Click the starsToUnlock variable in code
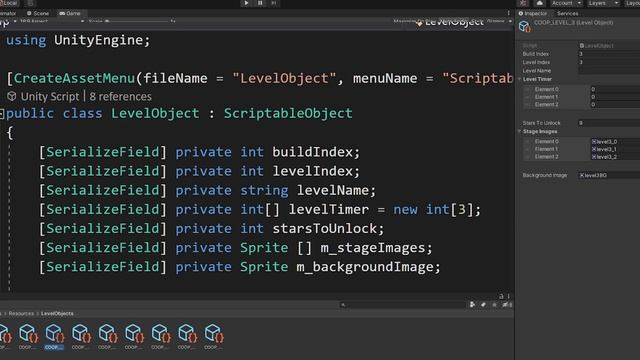The image size is (640, 360). (x=324, y=229)
